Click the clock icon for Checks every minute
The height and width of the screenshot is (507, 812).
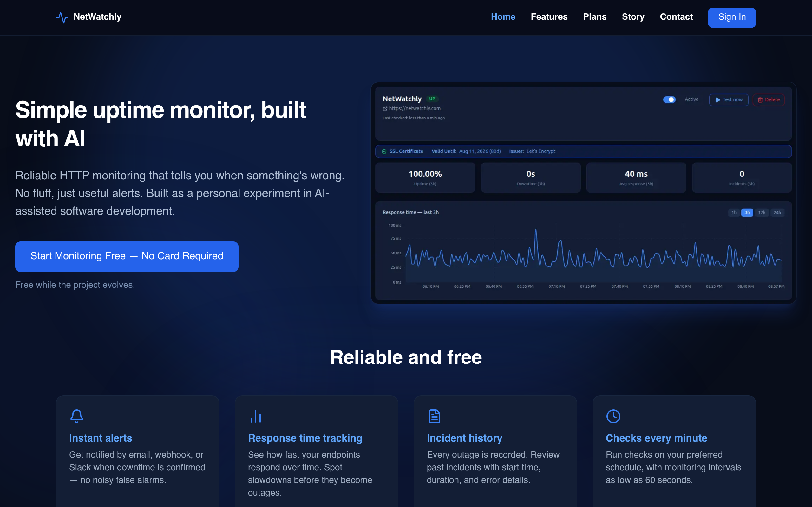(x=613, y=416)
